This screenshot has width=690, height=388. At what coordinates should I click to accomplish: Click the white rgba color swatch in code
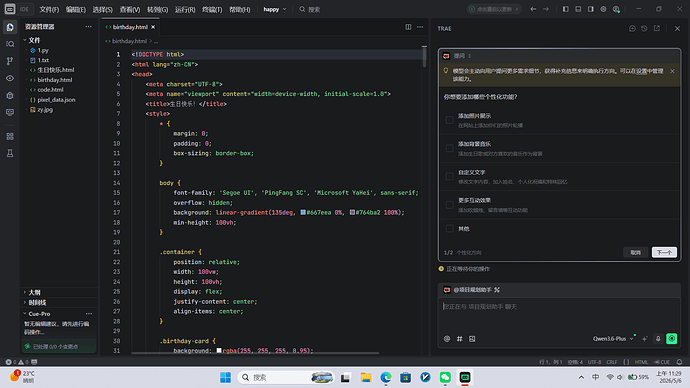pyautogui.click(x=219, y=351)
